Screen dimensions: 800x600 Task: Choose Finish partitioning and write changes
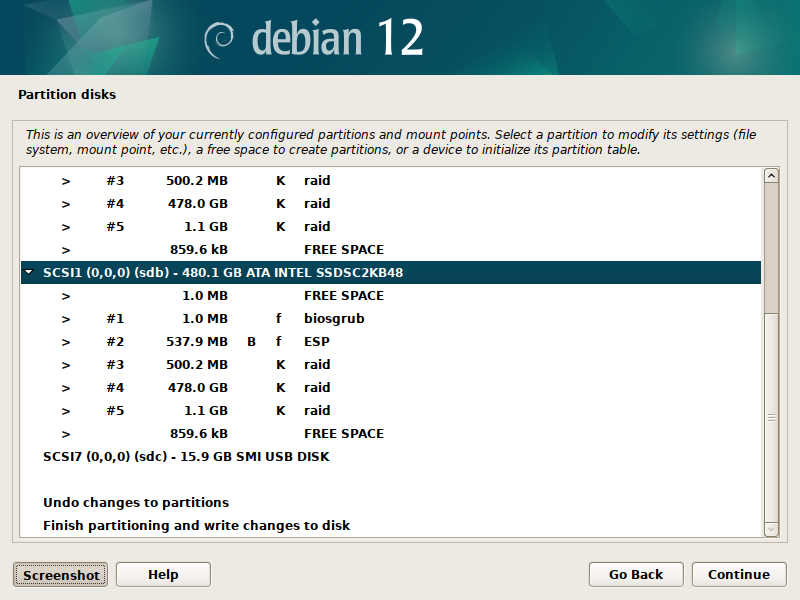point(196,525)
